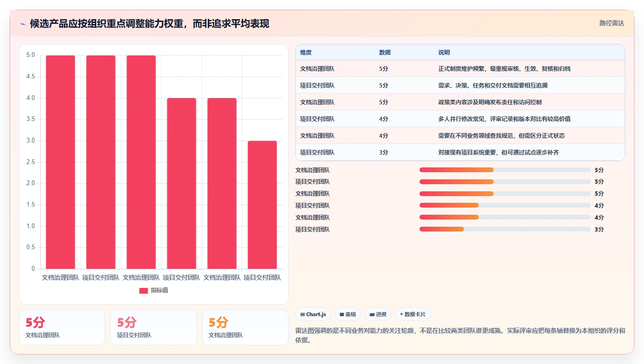Click the lightning icon before the slide title
The image size is (644, 364).
[23, 24]
